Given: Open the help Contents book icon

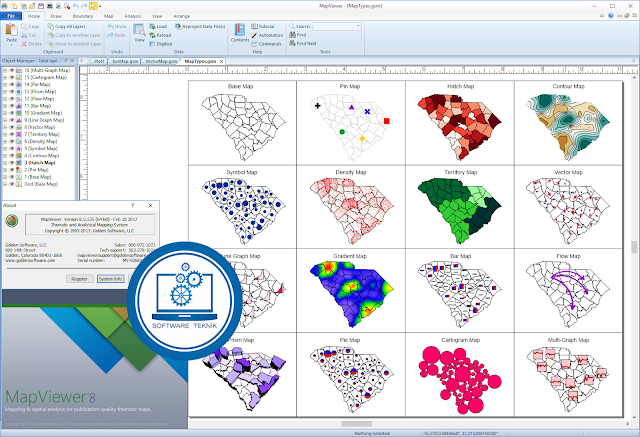Looking at the screenshot, I should [x=240, y=29].
